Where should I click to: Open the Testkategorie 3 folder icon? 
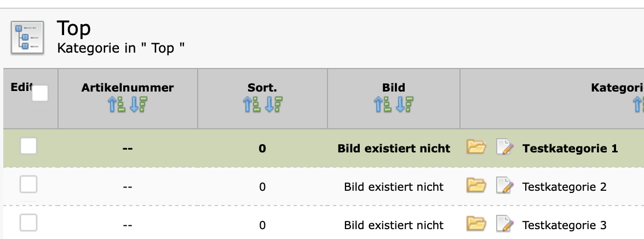(476, 225)
